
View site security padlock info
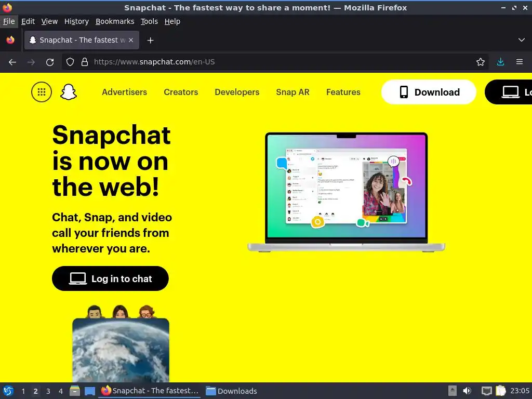(85, 62)
